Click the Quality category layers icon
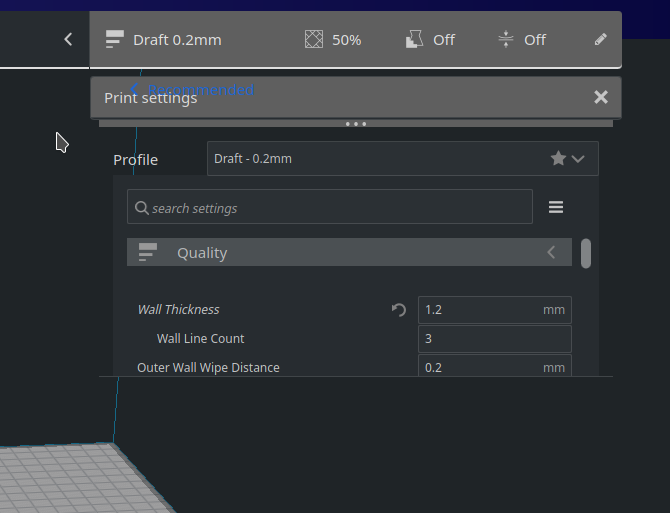This screenshot has height=513, width=670. (148, 252)
